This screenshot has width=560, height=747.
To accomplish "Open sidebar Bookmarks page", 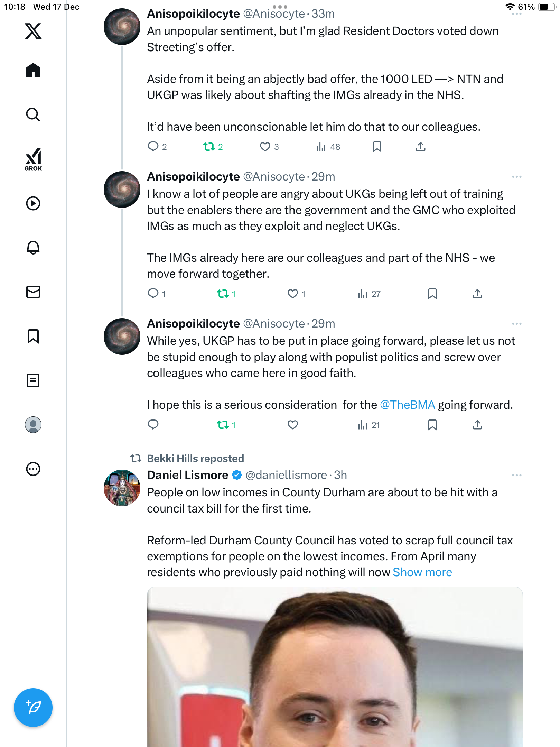I will (33, 336).
